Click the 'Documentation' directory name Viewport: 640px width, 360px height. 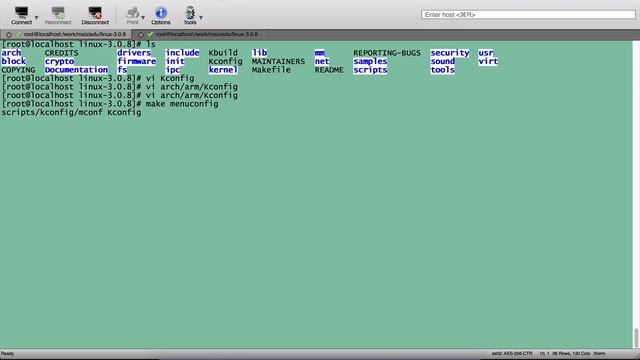point(76,70)
